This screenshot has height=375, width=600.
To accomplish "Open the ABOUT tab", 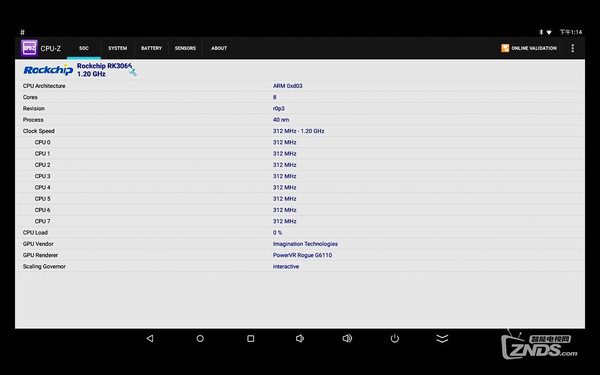I will click(219, 48).
